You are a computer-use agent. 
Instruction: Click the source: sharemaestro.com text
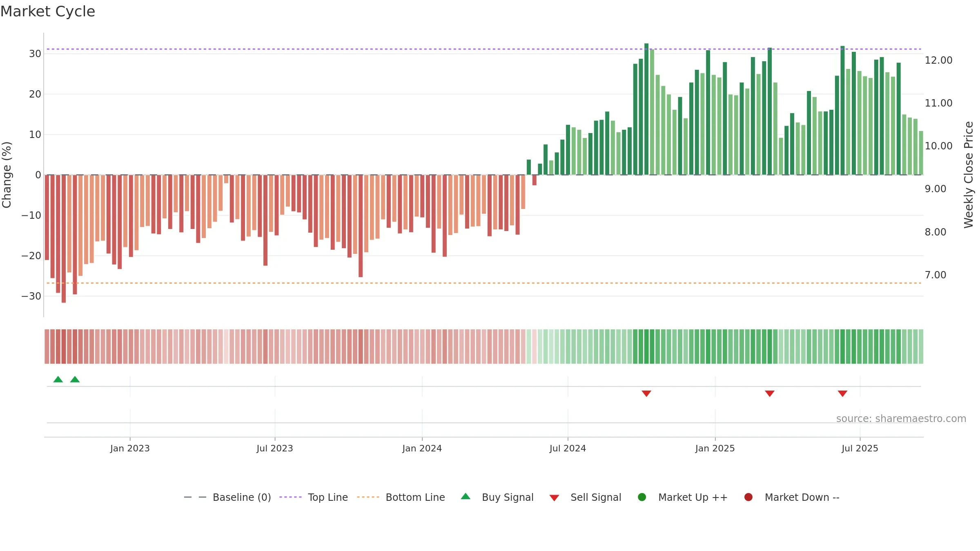901,418
